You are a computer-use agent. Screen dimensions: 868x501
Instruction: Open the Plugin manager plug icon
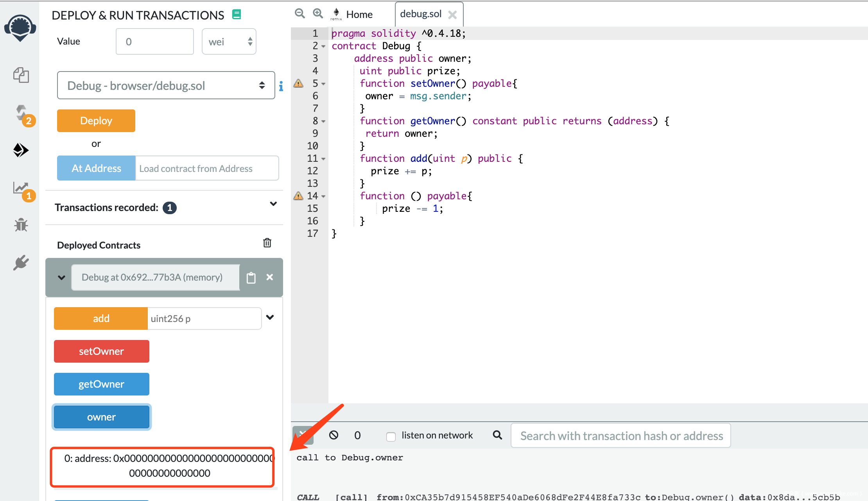(21, 262)
